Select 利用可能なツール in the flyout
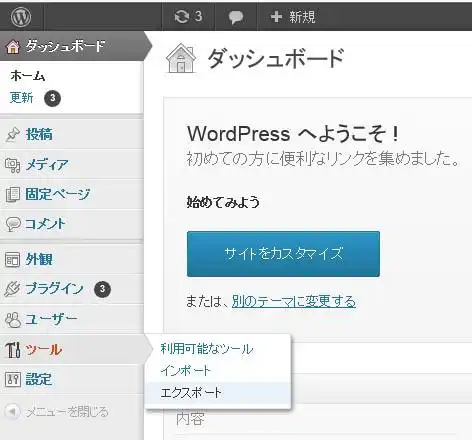 [x=207, y=349]
